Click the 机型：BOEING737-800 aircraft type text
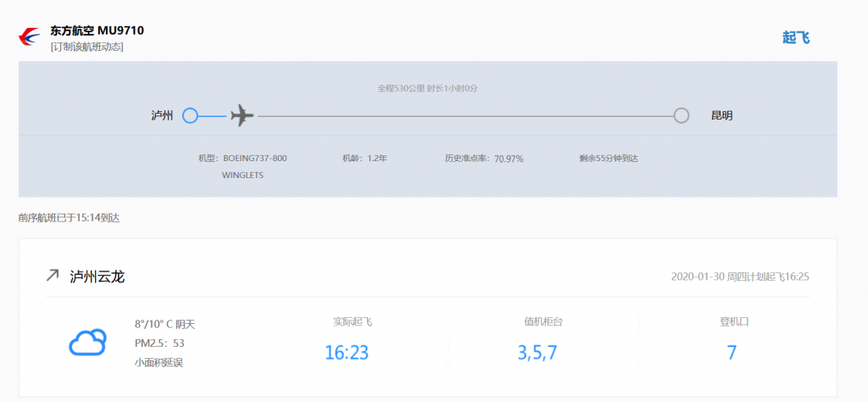The height and width of the screenshot is (402, 868). [x=242, y=159]
